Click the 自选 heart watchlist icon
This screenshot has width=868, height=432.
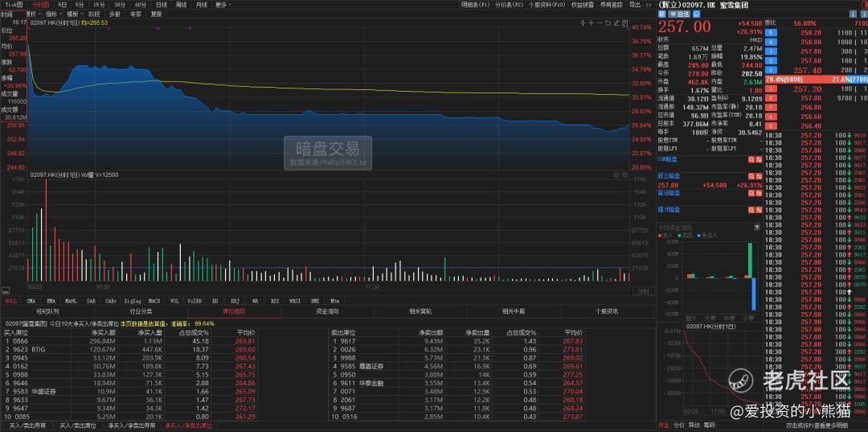[x=680, y=14]
